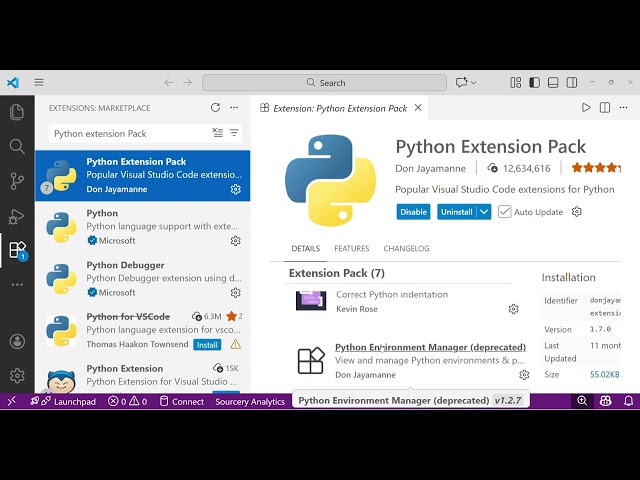The image size is (640, 480).
Task: Open Customize Layout icon in title bar
Action: tap(516, 82)
